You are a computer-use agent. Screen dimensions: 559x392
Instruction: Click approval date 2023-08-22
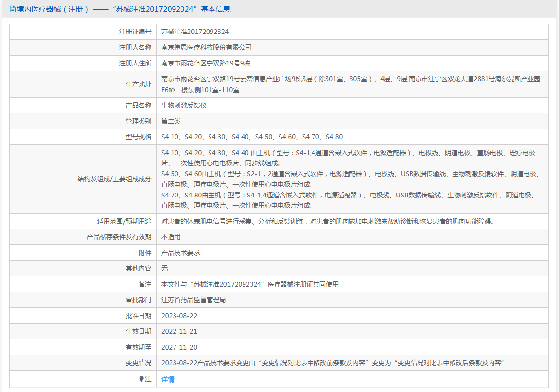tap(179, 316)
